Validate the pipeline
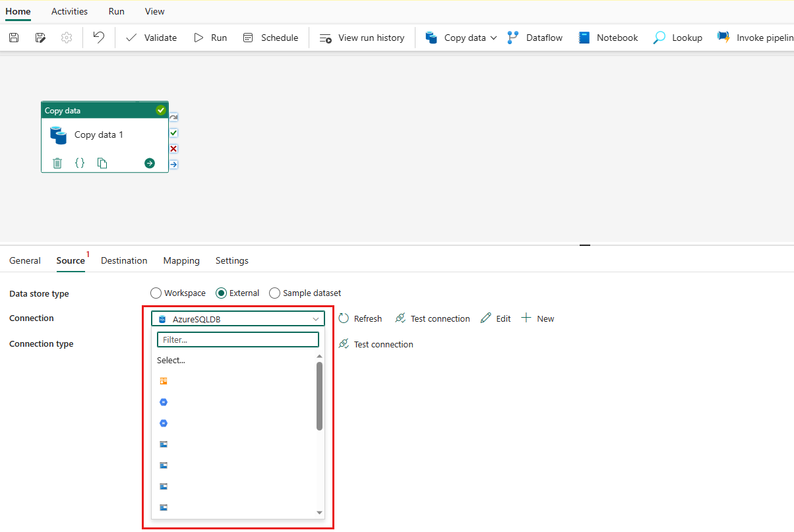Viewport: 794px width, 532px height. [151, 38]
